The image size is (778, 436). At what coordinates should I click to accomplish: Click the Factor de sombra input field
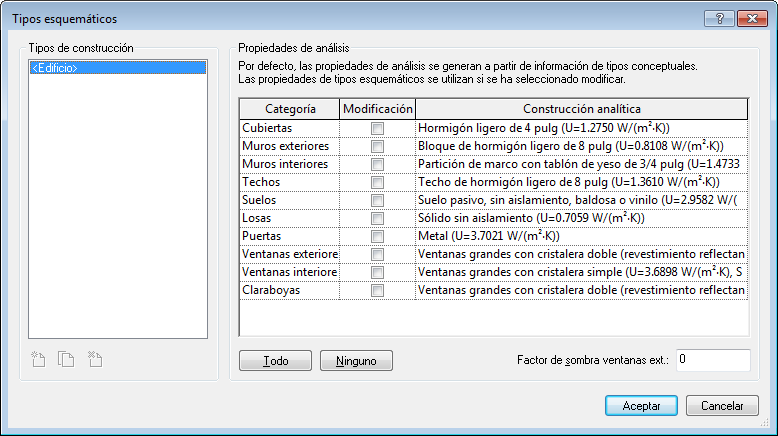712,359
